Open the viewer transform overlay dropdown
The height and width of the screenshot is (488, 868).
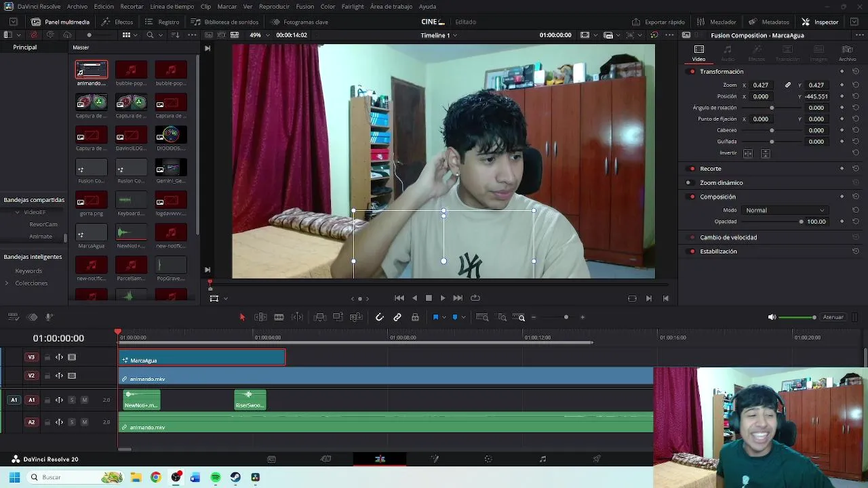(x=225, y=298)
